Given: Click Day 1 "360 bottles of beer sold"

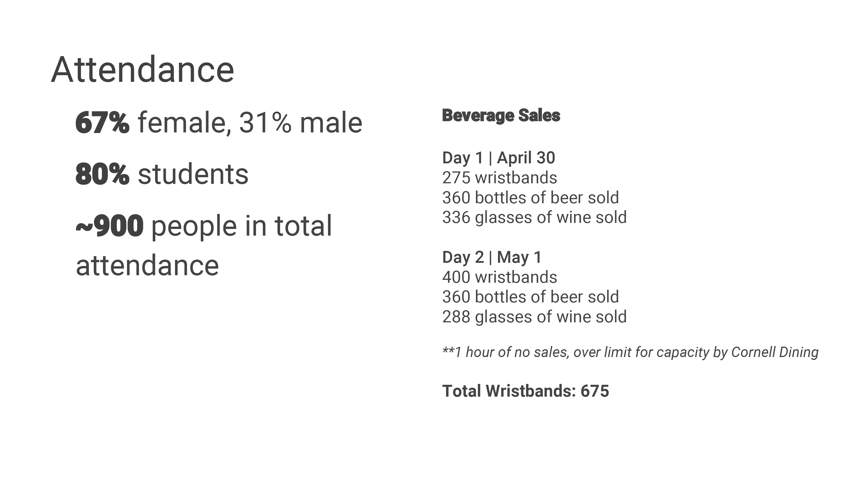Looking at the screenshot, I should [x=530, y=197].
